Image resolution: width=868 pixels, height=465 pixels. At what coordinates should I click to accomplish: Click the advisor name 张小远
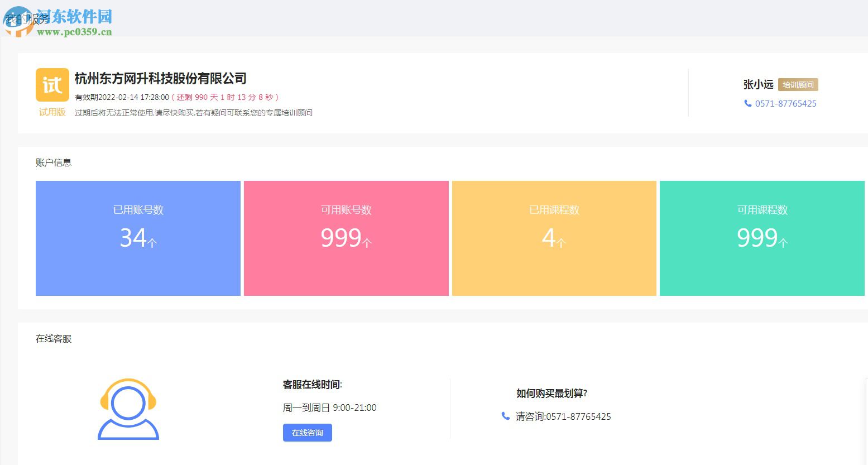coord(759,84)
